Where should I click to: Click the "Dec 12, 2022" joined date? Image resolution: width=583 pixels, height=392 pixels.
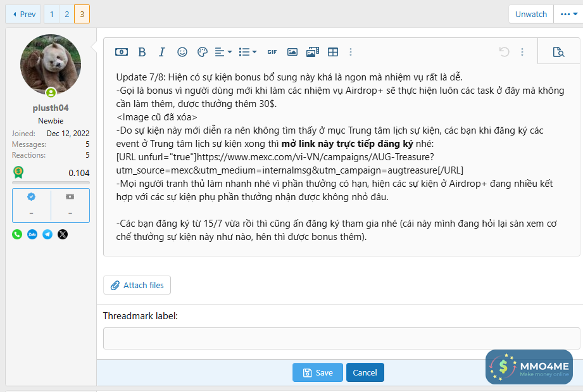pos(68,134)
